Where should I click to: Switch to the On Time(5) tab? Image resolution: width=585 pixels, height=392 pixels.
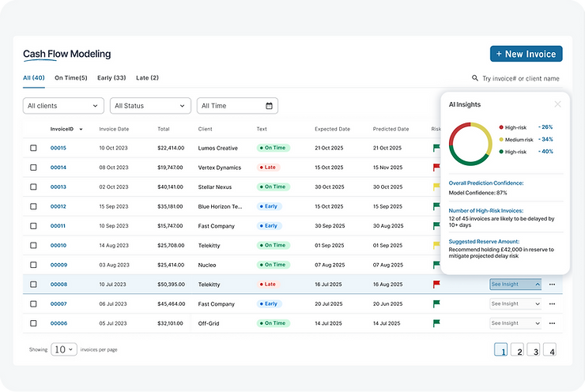[71, 77]
